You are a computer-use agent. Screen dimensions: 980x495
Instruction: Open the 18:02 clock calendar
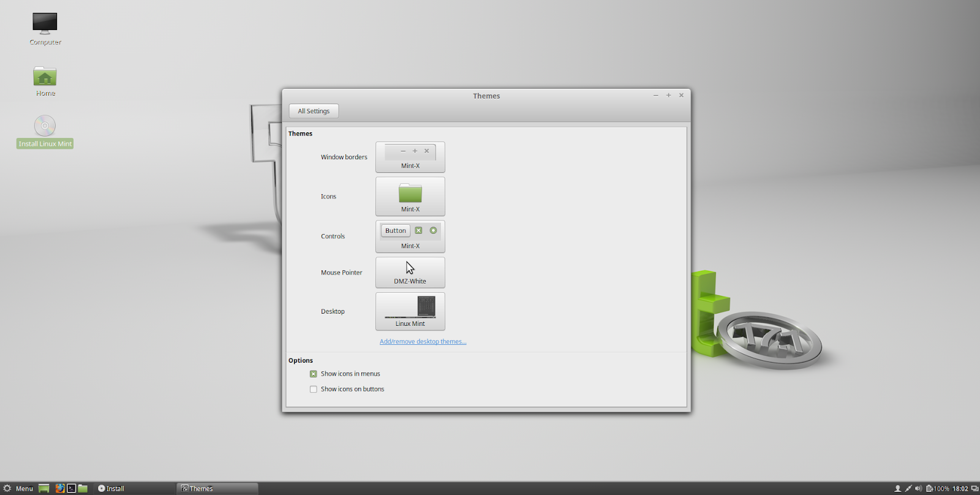pyautogui.click(x=960, y=488)
